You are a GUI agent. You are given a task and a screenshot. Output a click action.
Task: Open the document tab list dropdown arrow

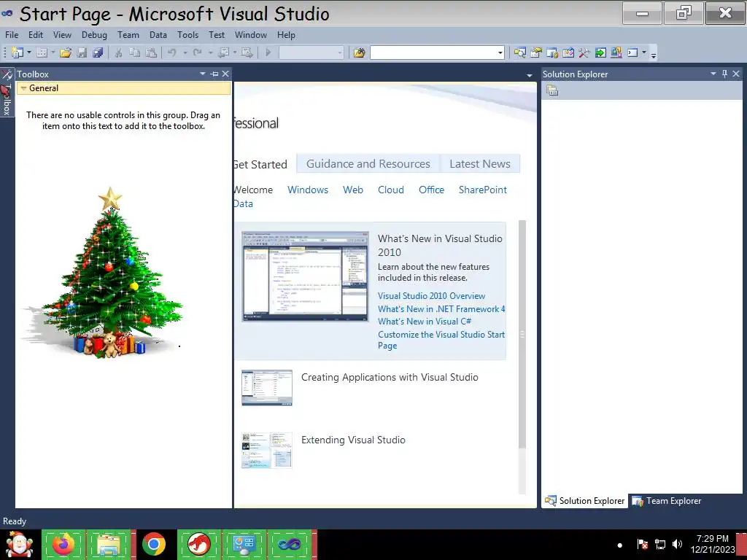530,75
